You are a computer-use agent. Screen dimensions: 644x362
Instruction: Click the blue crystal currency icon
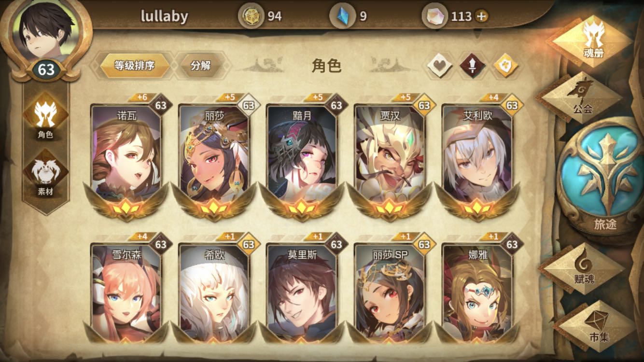click(342, 16)
